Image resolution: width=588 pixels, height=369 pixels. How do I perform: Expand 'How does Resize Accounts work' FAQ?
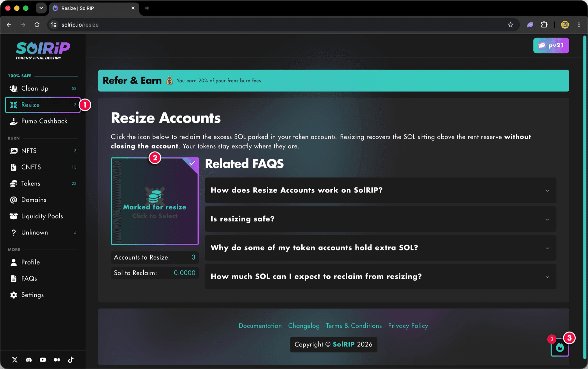coord(380,190)
